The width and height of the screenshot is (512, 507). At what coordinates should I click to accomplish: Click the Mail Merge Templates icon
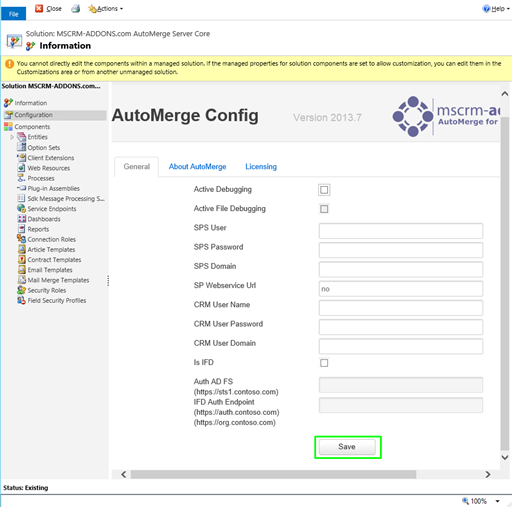click(21, 280)
